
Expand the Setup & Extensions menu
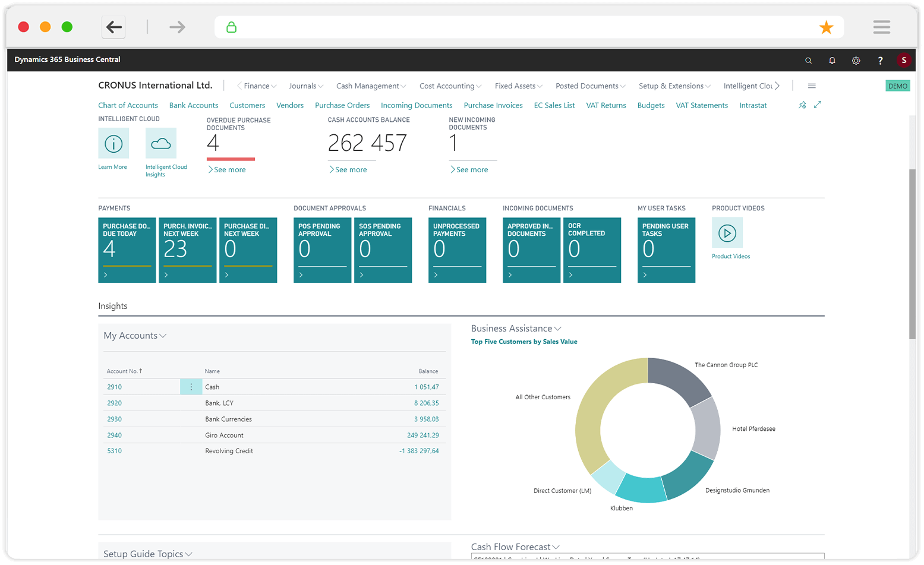(x=674, y=86)
